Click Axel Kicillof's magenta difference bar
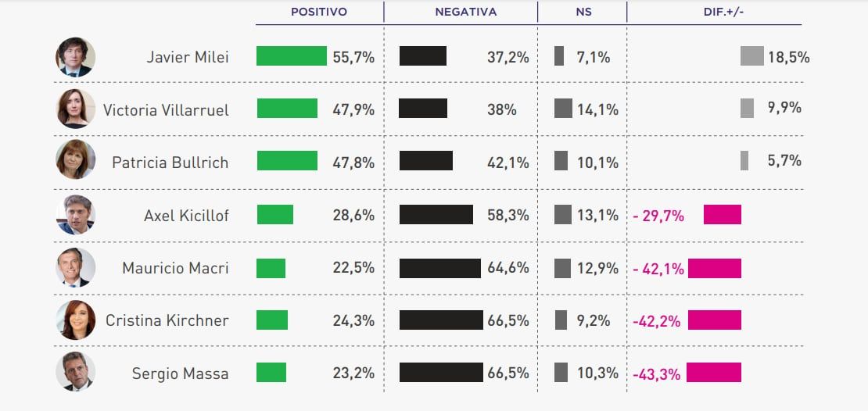The height and width of the screenshot is (411, 868). click(722, 215)
